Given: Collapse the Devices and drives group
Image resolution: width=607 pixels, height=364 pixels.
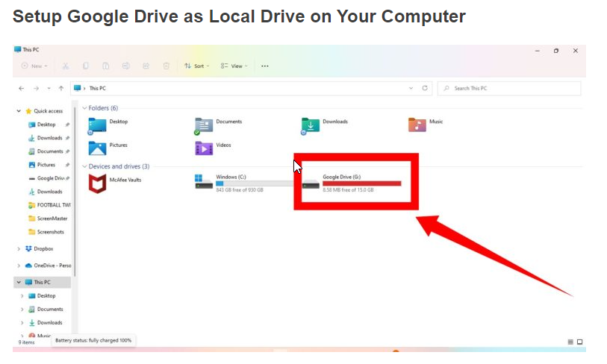Looking at the screenshot, I should 85,166.
